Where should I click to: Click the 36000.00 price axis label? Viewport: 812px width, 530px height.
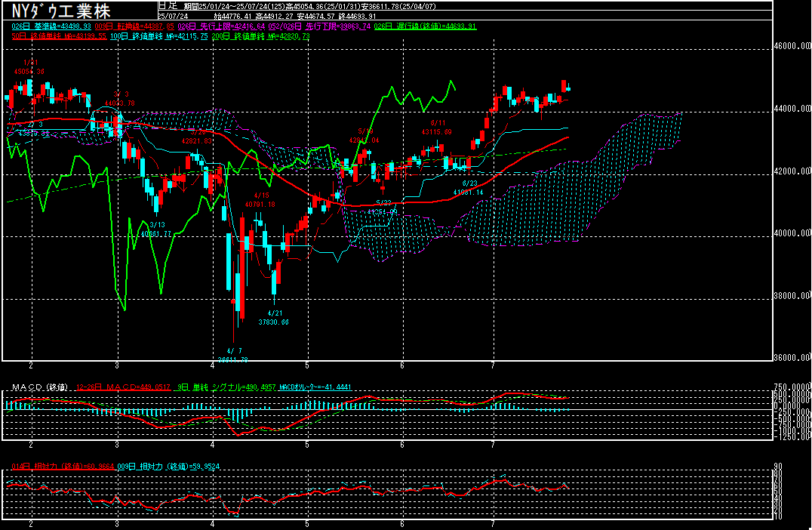coord(792,357)
